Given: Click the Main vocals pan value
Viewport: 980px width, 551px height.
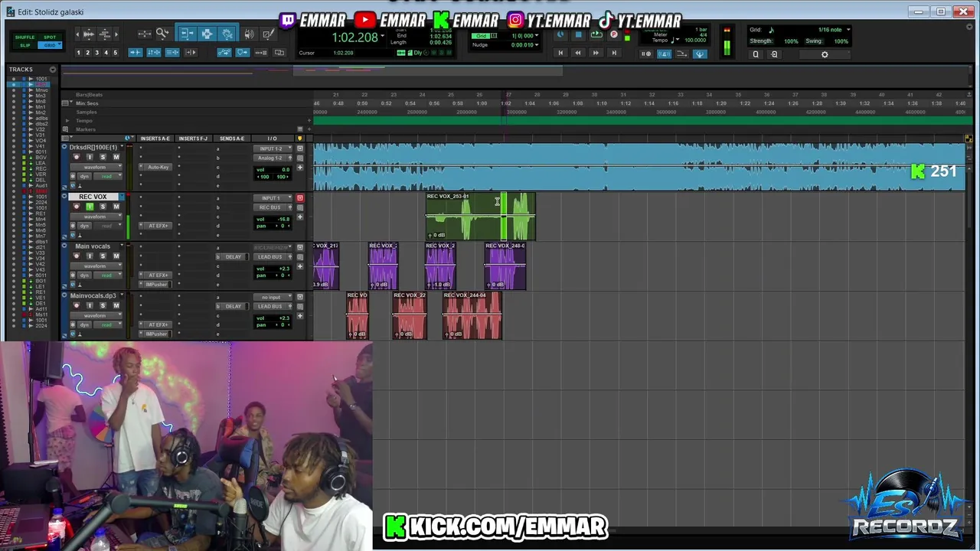Looking at the screenshot, I should tap(283, 275).
